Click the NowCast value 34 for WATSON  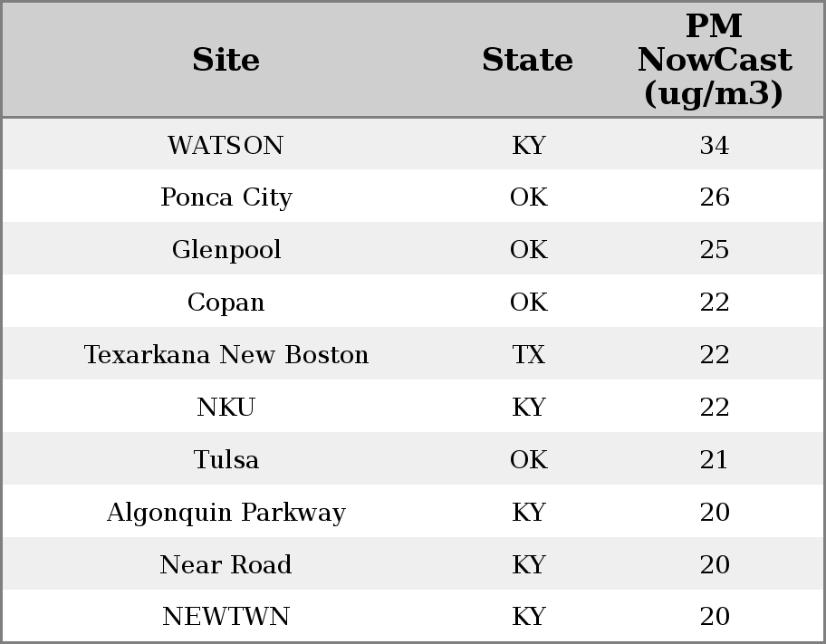click(714, 146)
